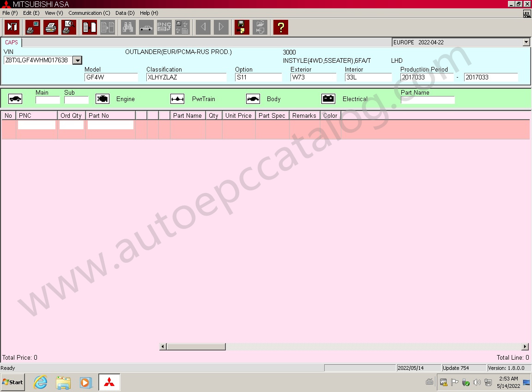Viewport: 532px width, 392px height.
Task: Click the Option field S11
Action: tap(259, 77)
